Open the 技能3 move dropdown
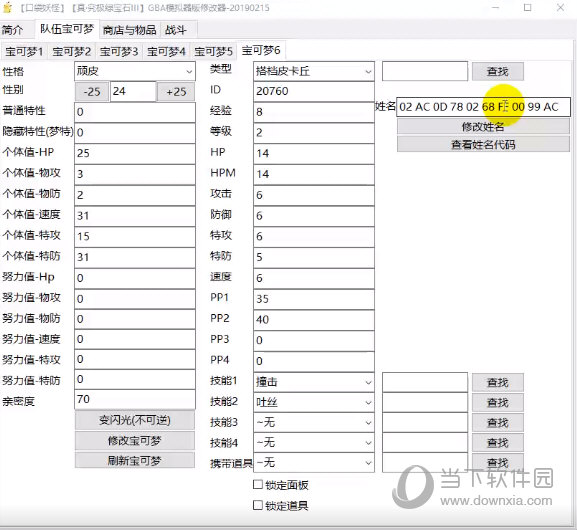This screenshot has height=530, width=577. (x=314, y=423)
